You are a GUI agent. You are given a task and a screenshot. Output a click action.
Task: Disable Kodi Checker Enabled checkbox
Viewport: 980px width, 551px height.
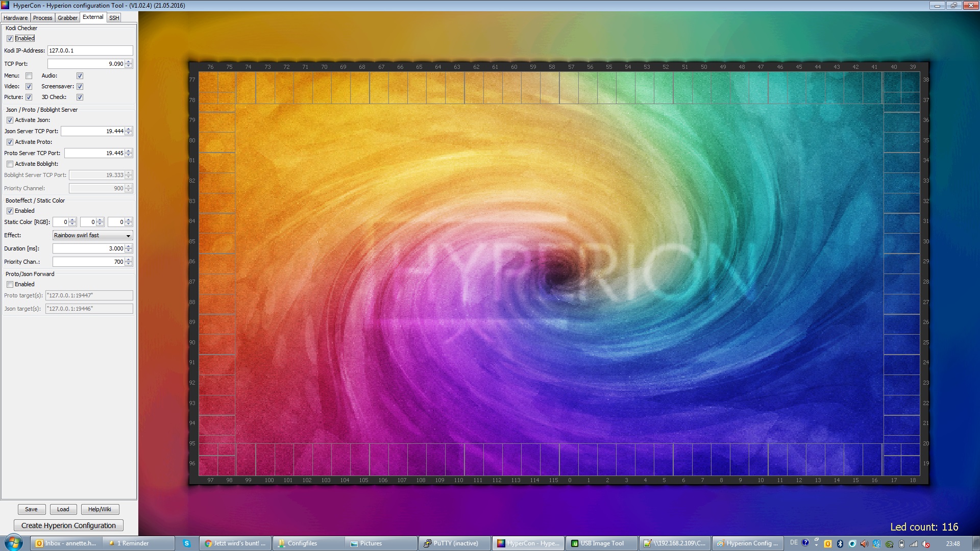[x=10, y=38]
